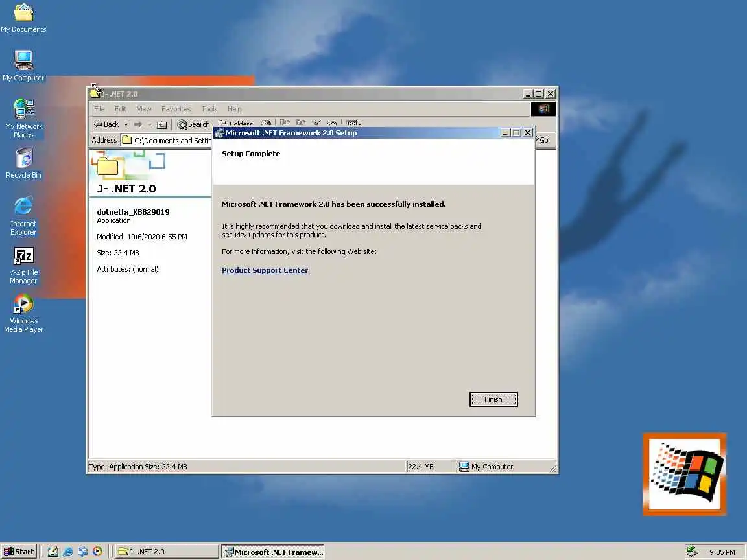747x560 pixels.
Task: Click the Size: 22.4 MB details text
Action: (117, 253)
